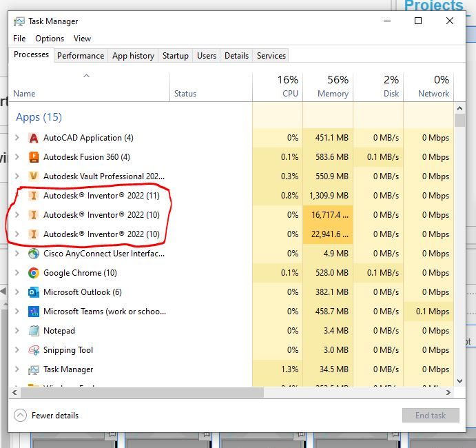Switch to the Services tab
Screen dimensions: 476x448
(271, 56)
